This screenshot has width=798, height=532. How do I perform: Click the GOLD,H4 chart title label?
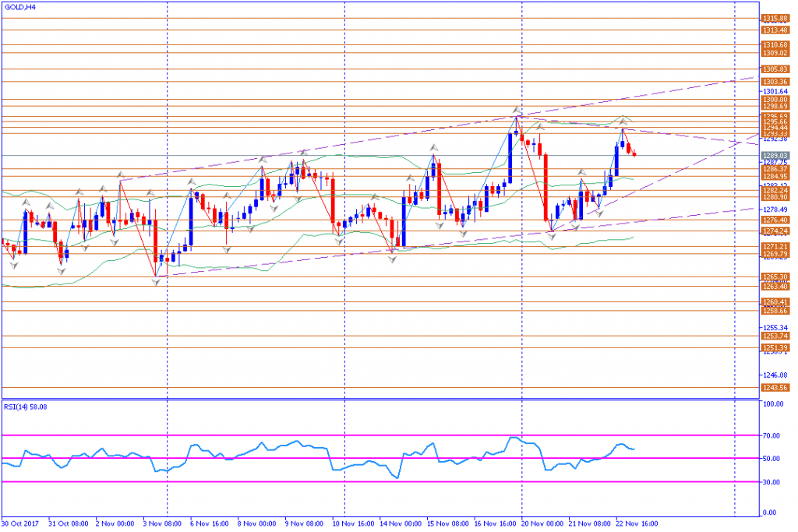point(20,7)
